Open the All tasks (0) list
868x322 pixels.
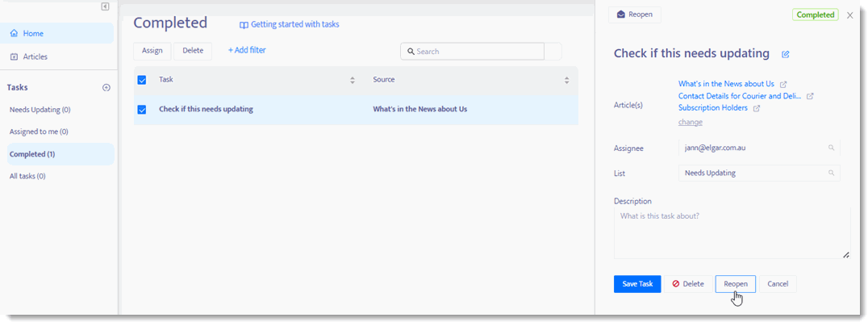pyautogui.click(x=27, y=176)
